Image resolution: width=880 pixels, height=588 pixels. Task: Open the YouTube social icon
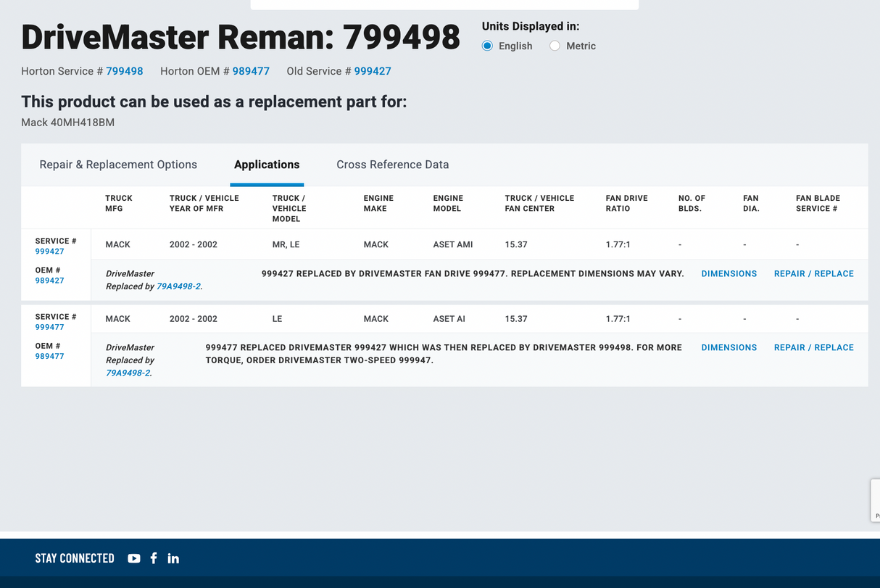(x=134, y=558)
